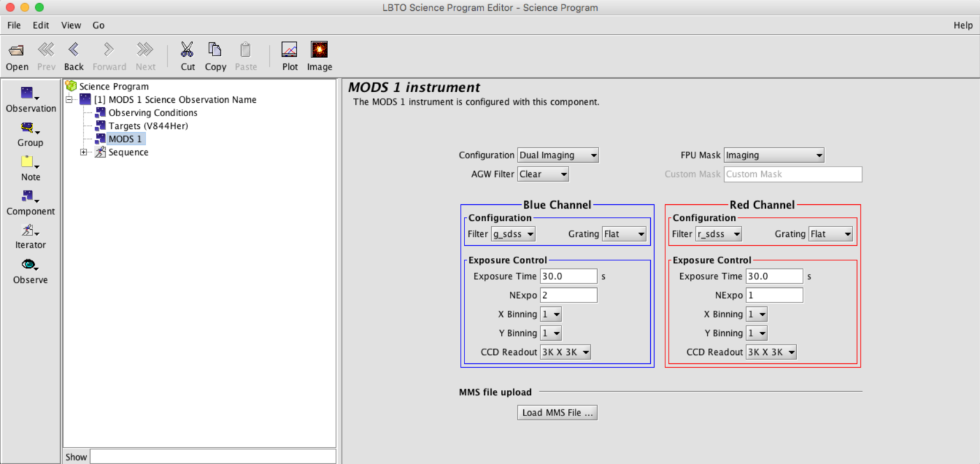980x464 pixels.
Task: Click Blue Channel Exposure Time field
Action: 568,276
